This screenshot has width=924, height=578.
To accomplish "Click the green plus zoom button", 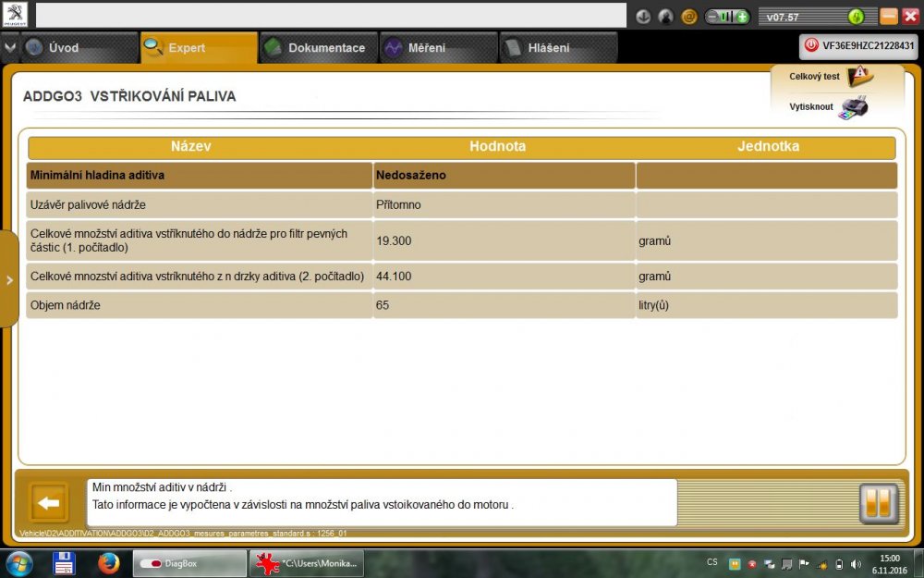I will pos(742,17).
